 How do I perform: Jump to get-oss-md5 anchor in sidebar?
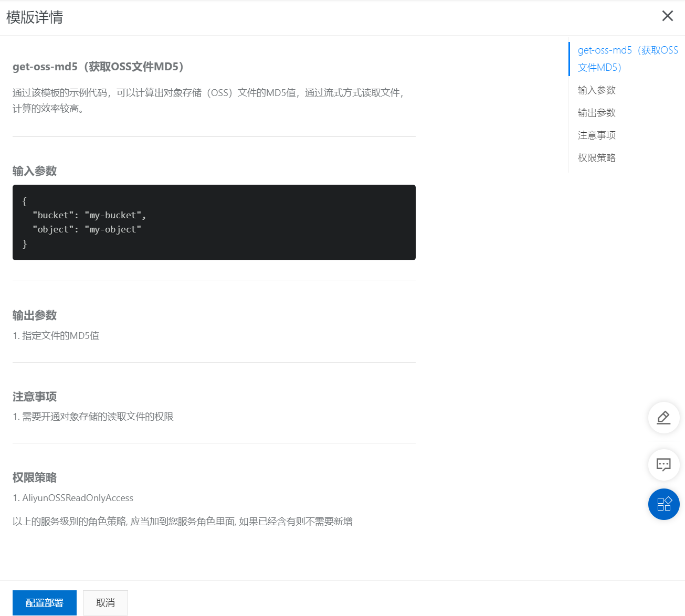pos(628,59)
